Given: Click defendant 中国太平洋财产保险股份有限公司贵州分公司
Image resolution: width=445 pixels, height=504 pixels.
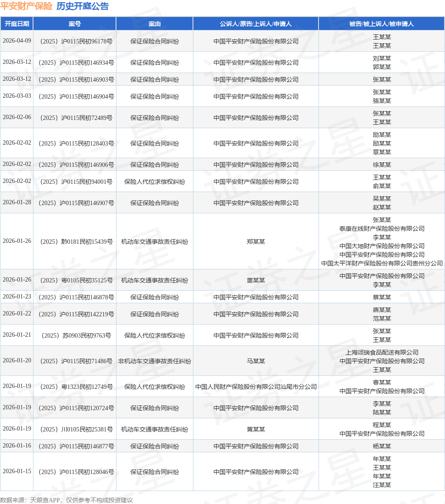Looking at the screenshot, I should click(382, 263).
